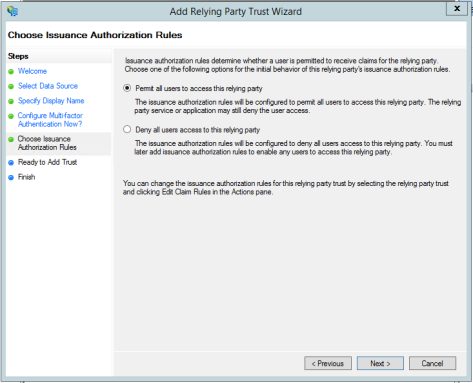Open Configure Multi-factor Authentication Now? step

click(x=50, y=120)
